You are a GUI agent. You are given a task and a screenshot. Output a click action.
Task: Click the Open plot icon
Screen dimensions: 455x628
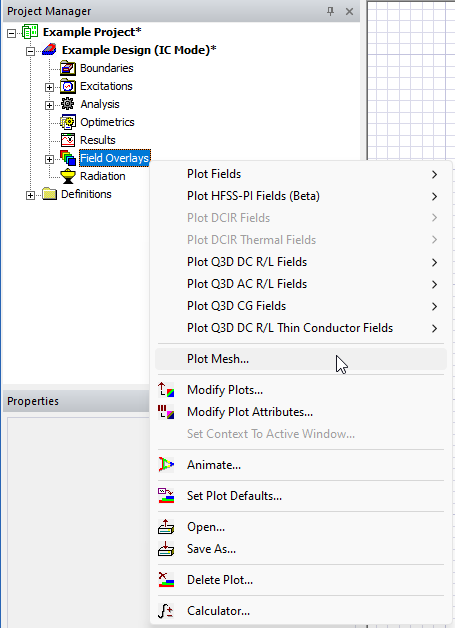pyautogui.click(x=166, y=527)
